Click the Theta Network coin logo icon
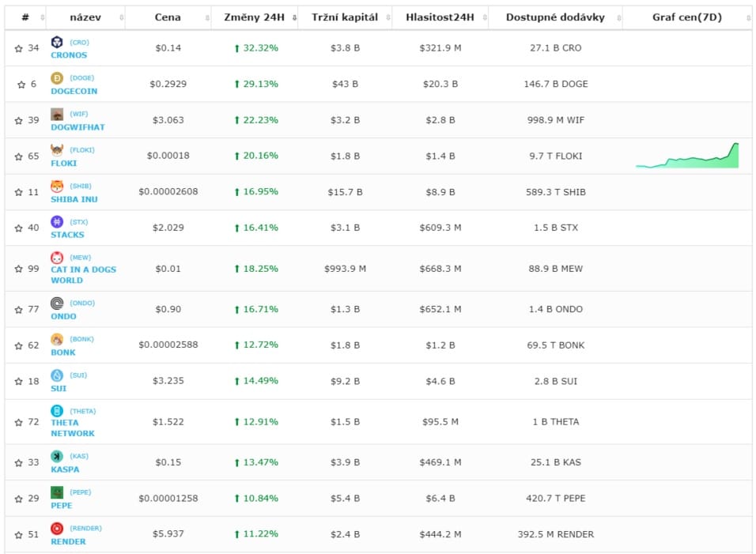The image size is (756, 554). 57,411
